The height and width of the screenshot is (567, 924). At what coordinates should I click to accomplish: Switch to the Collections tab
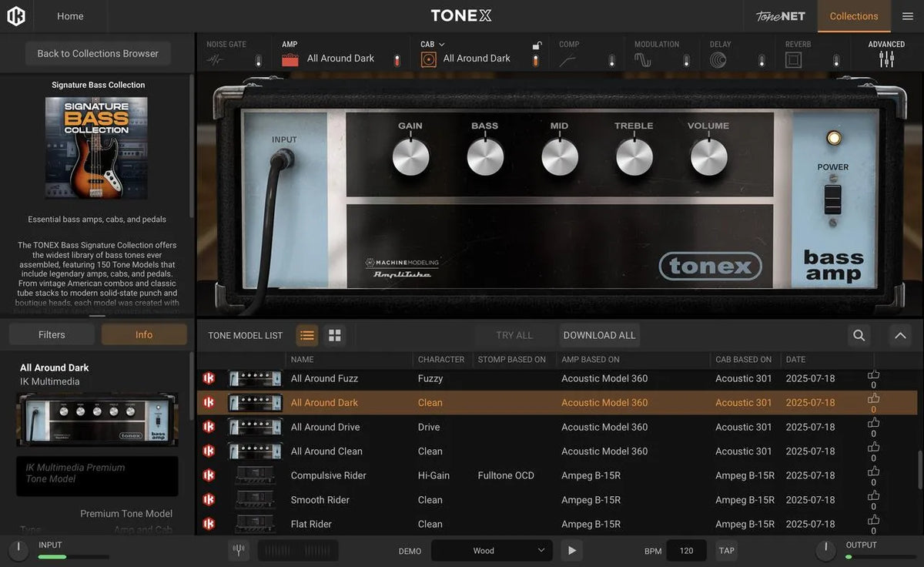coord(853,15)
